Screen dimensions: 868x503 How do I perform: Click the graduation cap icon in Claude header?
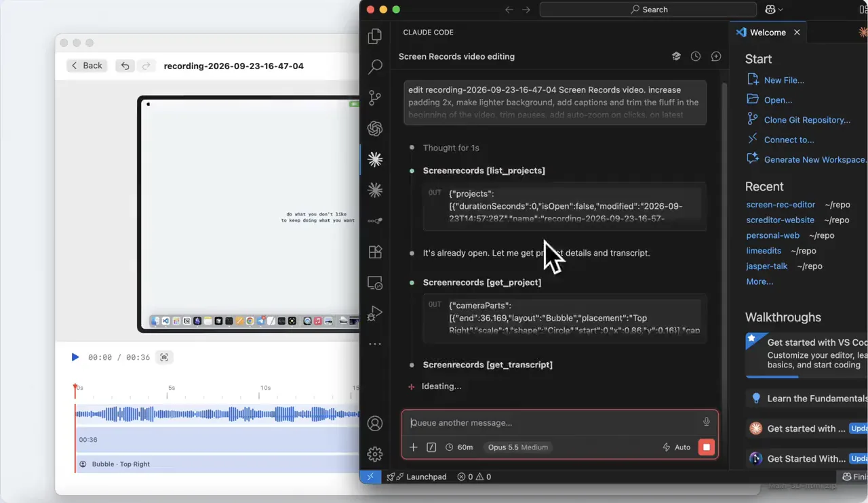pos(676,56)
